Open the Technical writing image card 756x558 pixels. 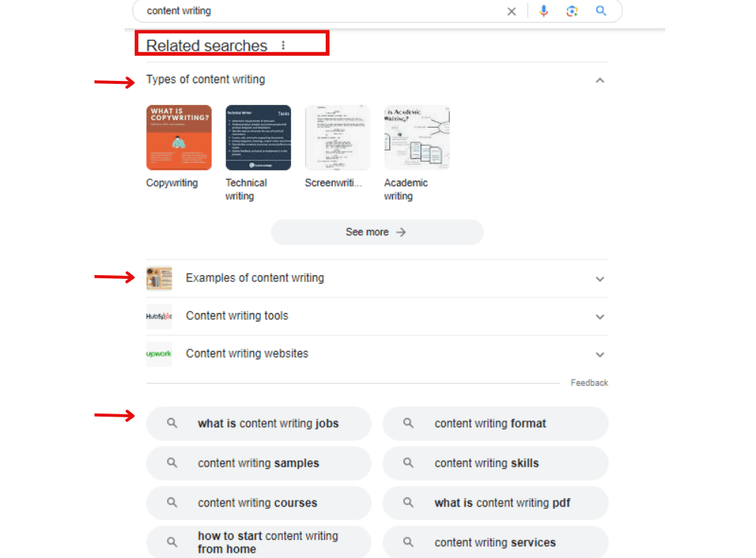point(258,138)
